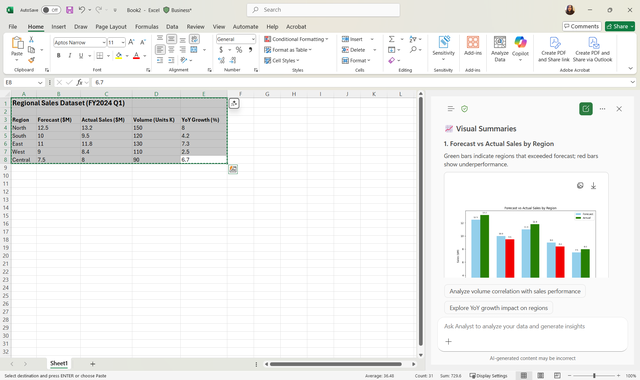Click the Save icon in title bar
Viewport: 640px width, 380px height.
pyautogui.click(x=70, y=10)
